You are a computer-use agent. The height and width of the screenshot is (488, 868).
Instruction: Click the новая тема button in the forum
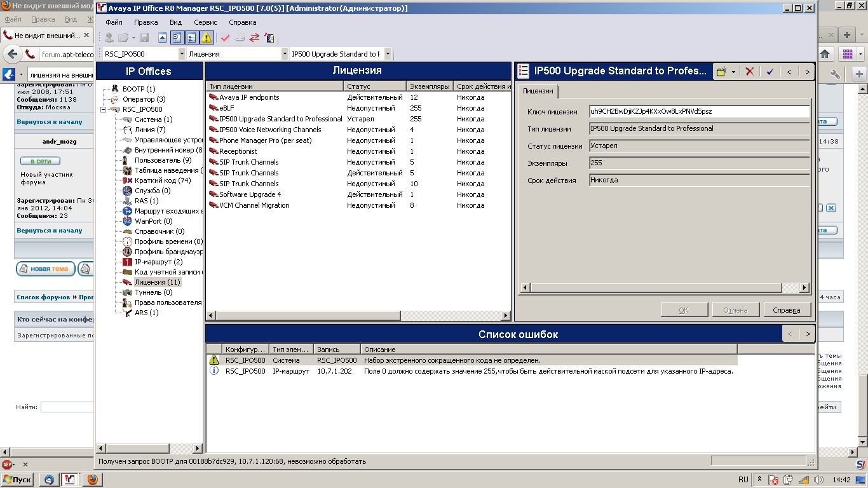(x=46, y=269)
